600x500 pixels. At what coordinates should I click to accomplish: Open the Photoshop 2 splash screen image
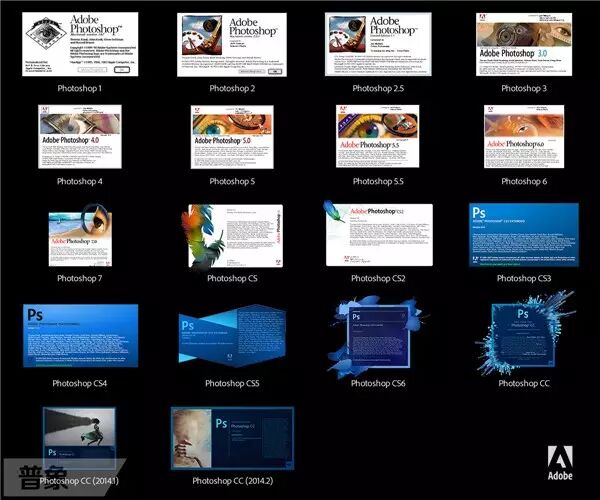click(x=232, y=45)
